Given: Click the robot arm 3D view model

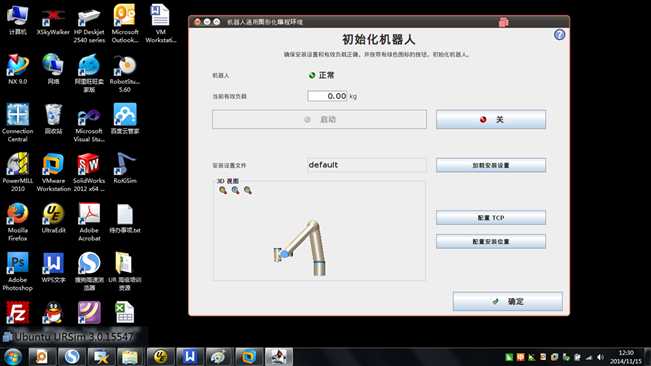Looking at the screenshot, I should [301, 248].
